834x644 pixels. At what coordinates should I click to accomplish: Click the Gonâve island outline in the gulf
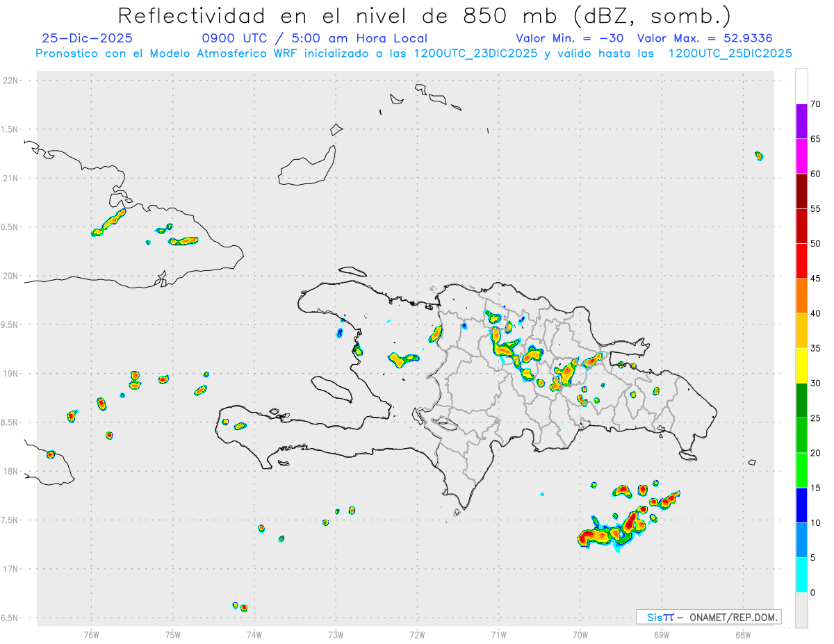point(332,388)
